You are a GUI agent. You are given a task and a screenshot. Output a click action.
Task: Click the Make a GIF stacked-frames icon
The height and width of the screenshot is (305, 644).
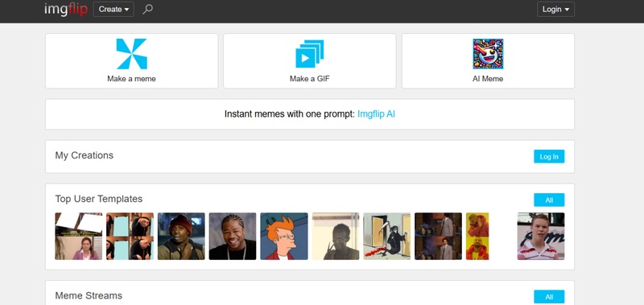310,54
